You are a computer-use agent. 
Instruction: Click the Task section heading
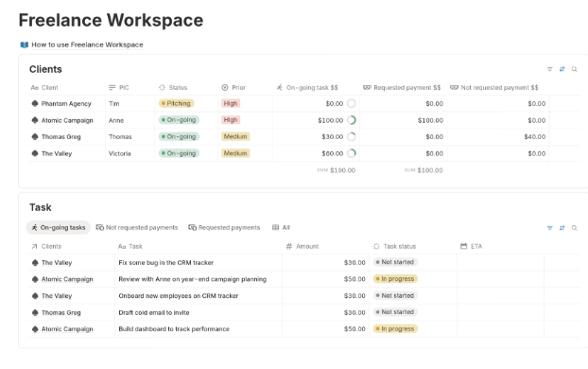point(41,207)
